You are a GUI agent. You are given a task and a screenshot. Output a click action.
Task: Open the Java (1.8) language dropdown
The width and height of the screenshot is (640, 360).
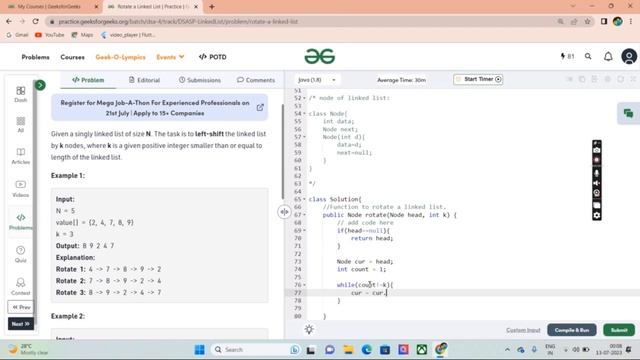click(x=317, y=80)
